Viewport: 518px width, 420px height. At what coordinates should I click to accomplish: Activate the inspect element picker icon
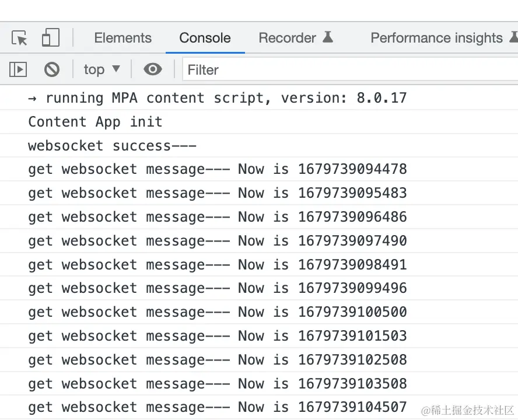click(20, 38)
